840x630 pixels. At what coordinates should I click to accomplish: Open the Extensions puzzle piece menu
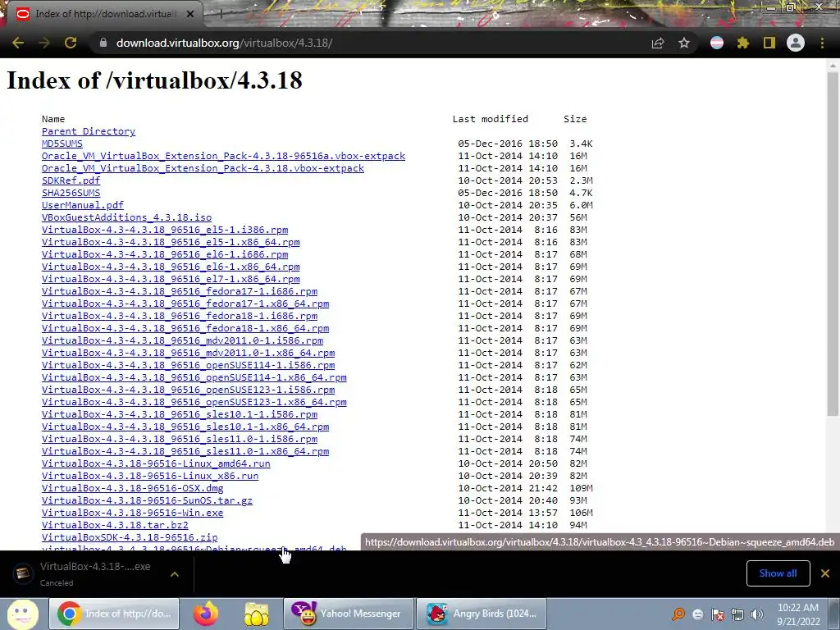743,43
